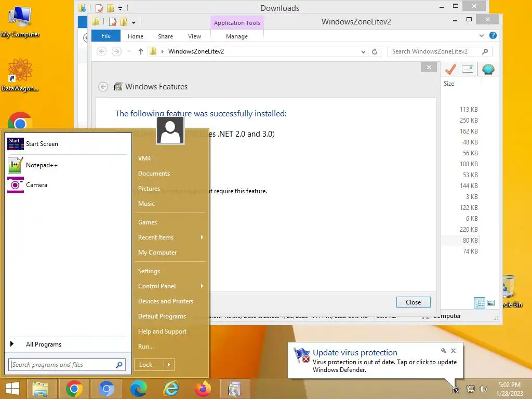Click Close in Windows Features dialog
This screenshot has width=532, height=399.
click(413, 302)
